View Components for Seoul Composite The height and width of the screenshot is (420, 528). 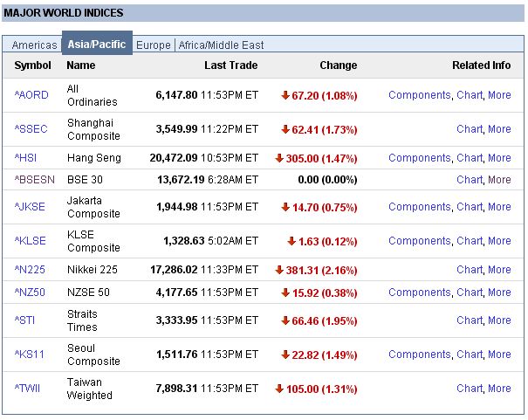(419, 355)
